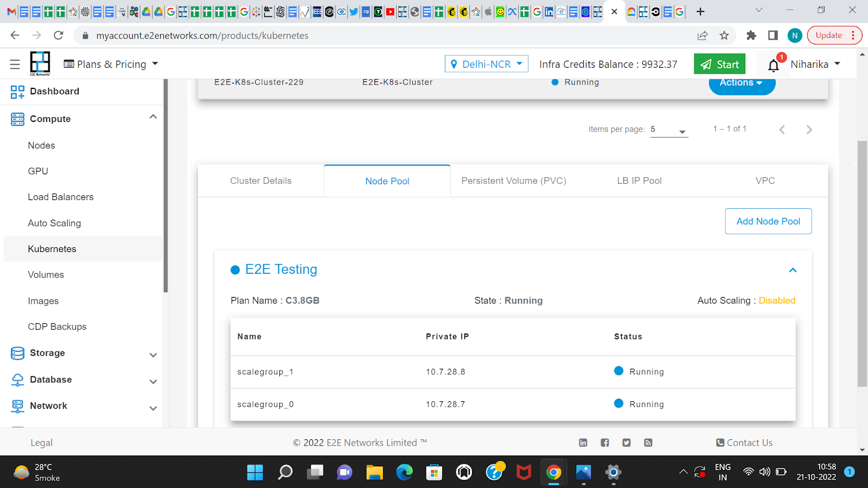Open the Niharika account menu
Viewport: 868px width, 488px height.
815,64
